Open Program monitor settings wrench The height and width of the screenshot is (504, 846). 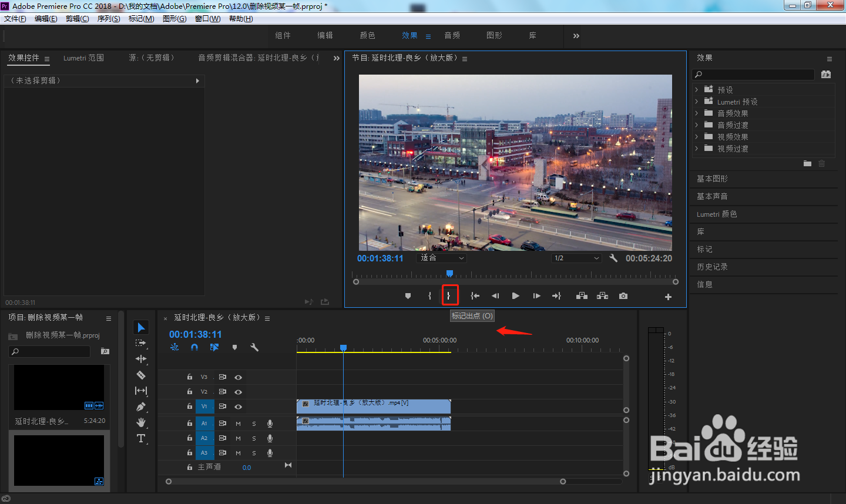(613, 258)
